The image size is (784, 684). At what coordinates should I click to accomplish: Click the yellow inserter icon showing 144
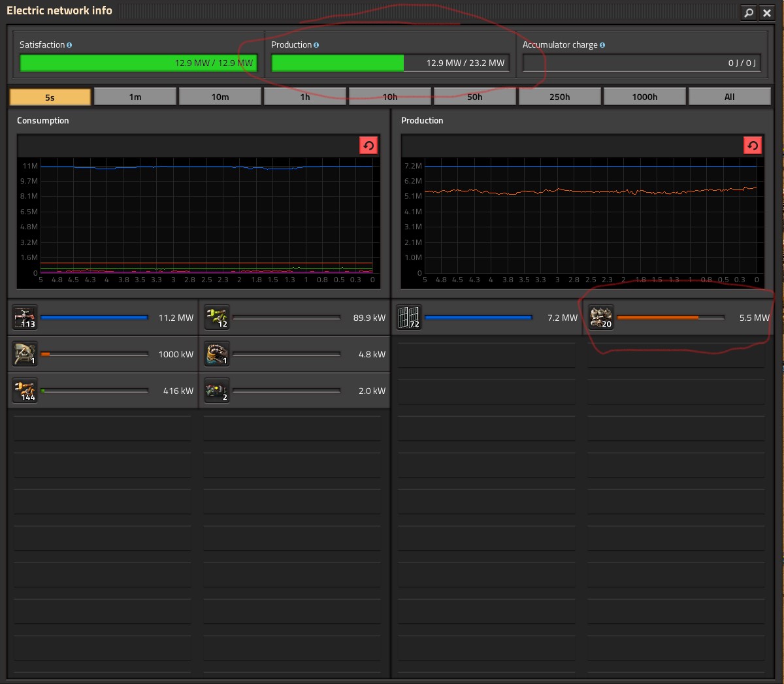(25, 391)
